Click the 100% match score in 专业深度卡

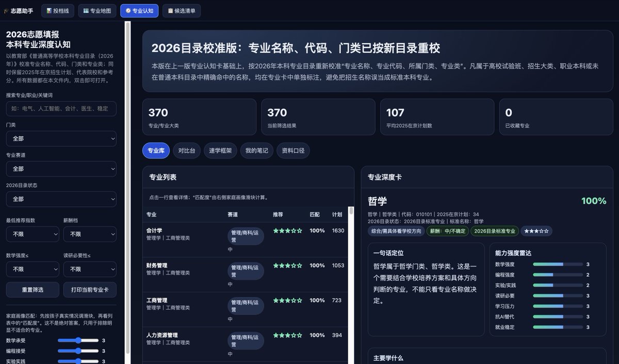pyautogui.click(x=594, y=201)
